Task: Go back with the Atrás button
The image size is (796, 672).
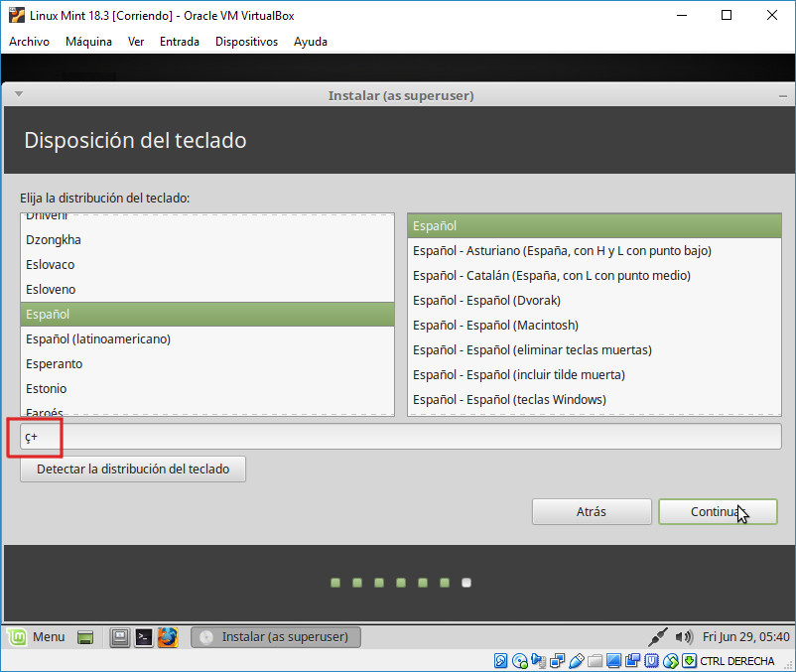Action: 592,511
